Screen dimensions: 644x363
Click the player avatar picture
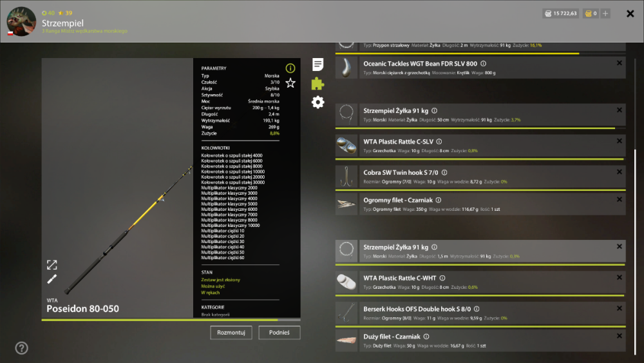pos(21,21)
